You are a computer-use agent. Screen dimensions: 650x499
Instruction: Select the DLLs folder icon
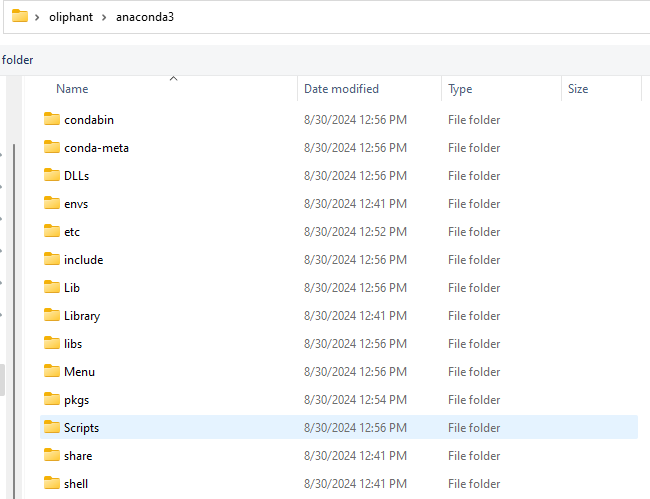tap(52, 176)
